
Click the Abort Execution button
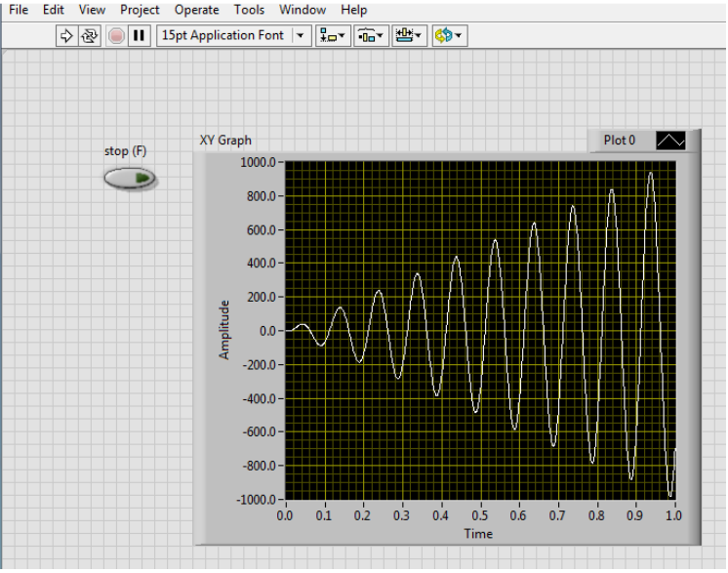(116, 36)
